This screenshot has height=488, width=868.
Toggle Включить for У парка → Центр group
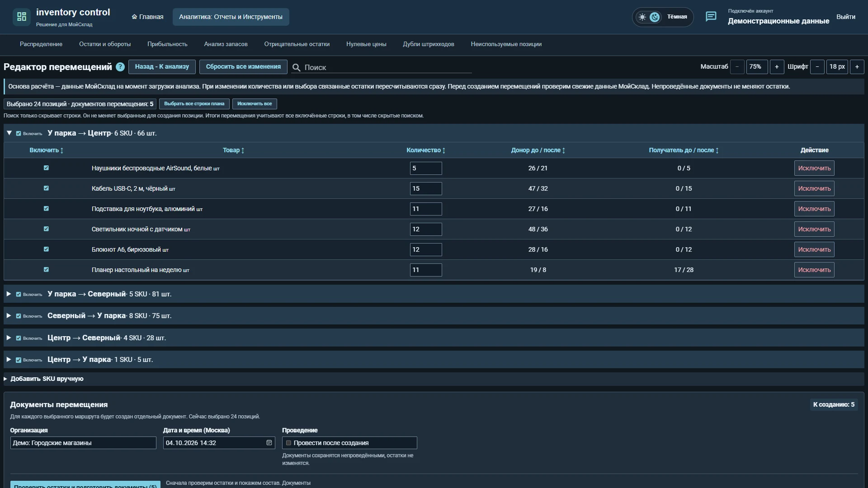19,133
